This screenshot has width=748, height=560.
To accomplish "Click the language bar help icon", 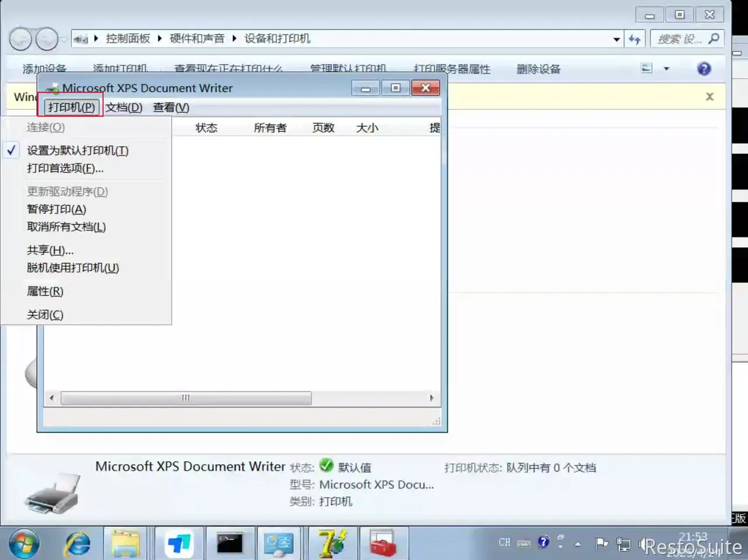I will click(543, 542).
